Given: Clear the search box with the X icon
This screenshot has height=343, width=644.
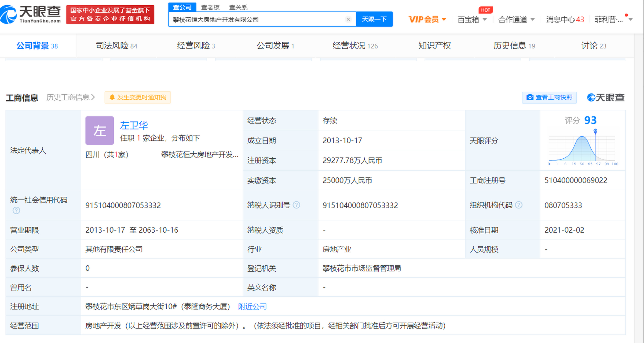Looking at the screenshot, I should [x=348, y=19].
